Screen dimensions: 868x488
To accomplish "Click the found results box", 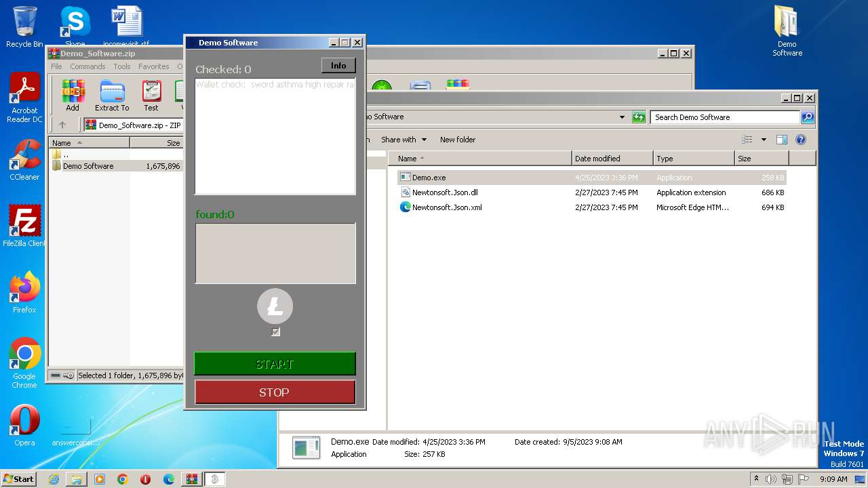I will coord(275,253).
